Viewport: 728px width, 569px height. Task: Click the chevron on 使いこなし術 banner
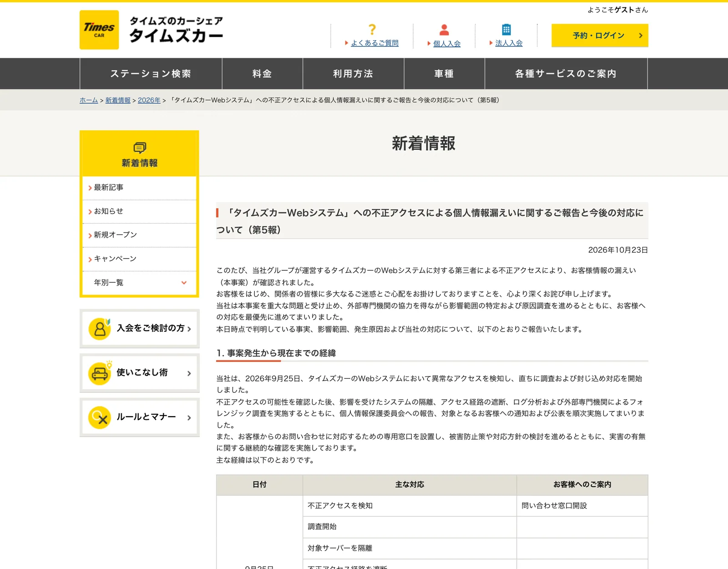tap(189, 373)
